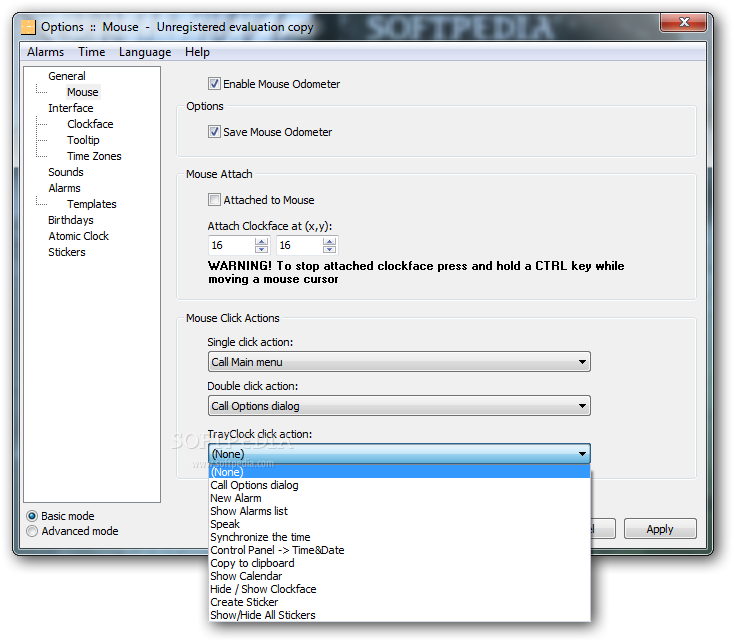This screenshot has width=734, height=642.
Task: Open Atomic Clock settings page
Action: tap(79, 236)
